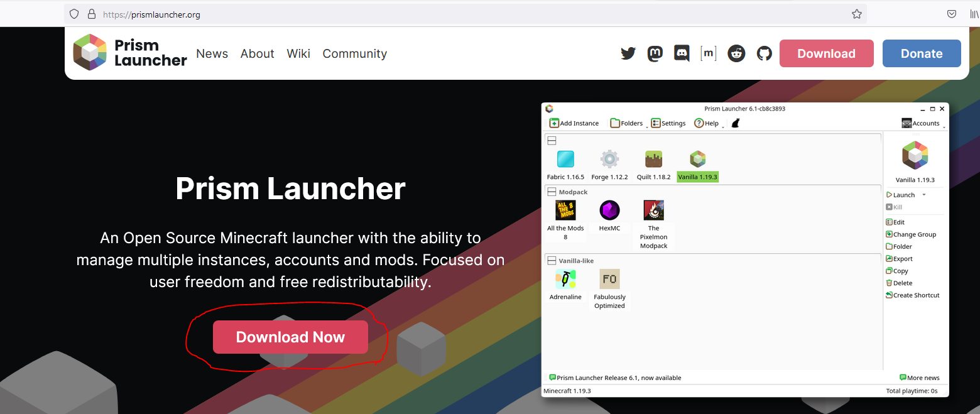Click Delete in the launcher sidebar
The image size is (980, 414).
coord(899,283)
